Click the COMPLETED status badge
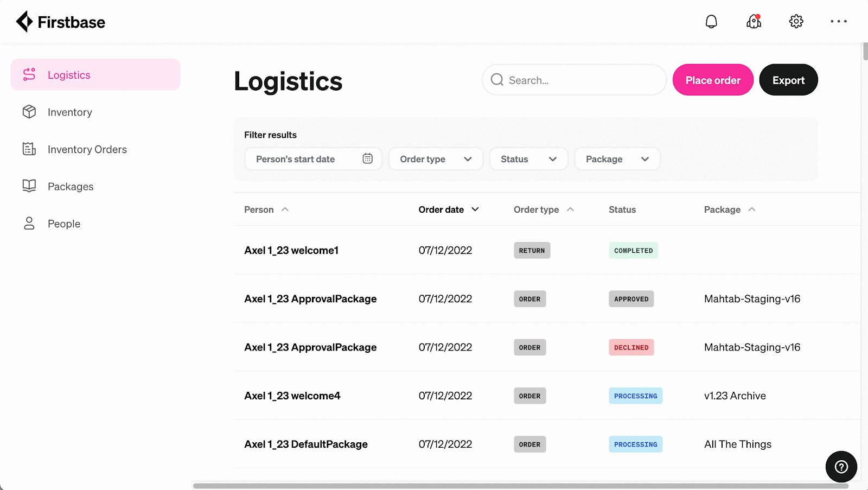This screenshot has width=868, height=490. point(633,250)
